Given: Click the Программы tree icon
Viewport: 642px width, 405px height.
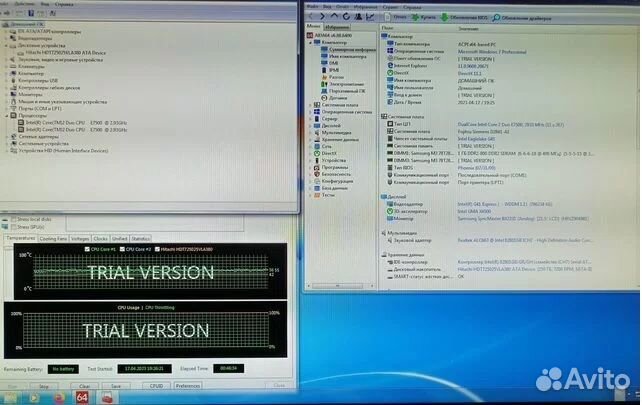Looking at the screenshot, I should tap(317, 167).
